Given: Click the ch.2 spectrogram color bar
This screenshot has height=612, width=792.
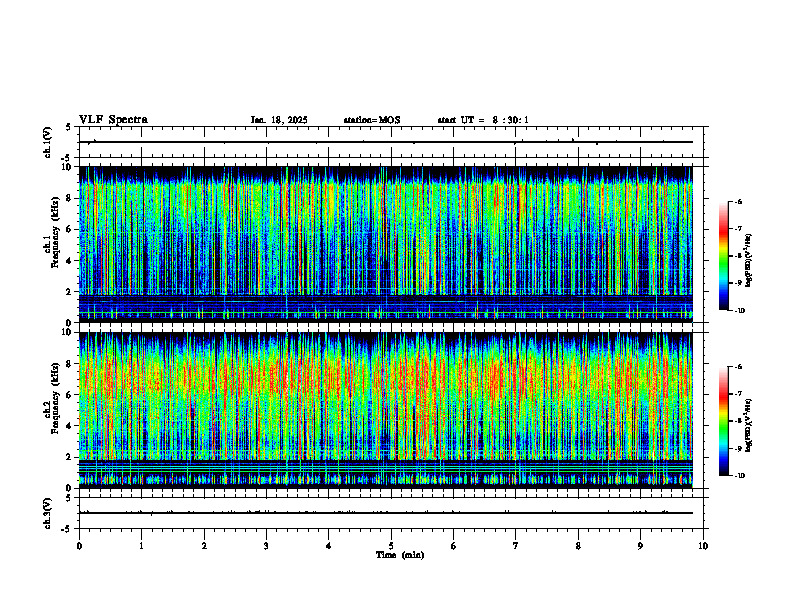Looking at the screenshot, I should (x=723, y=421).
